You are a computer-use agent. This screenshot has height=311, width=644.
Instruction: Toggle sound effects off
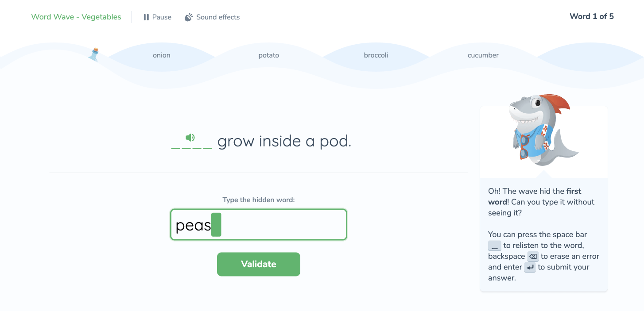(212, 17)
